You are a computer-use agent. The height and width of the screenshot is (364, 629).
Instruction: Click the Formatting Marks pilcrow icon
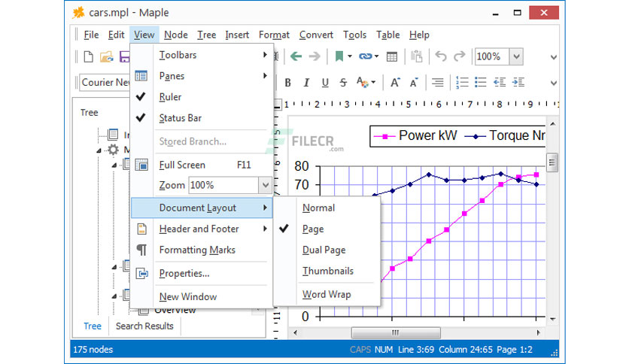141,250
